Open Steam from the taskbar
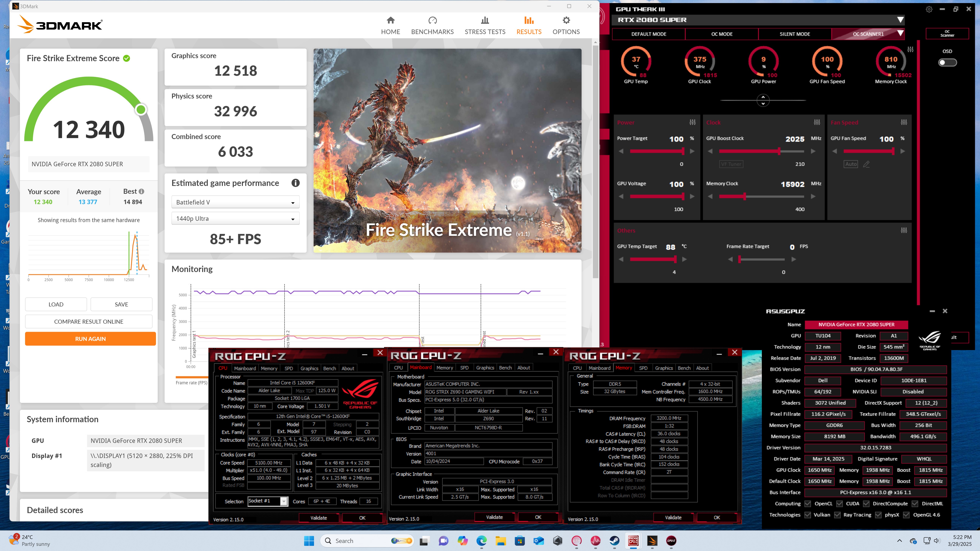Screen dimensions: 980x551 click(614, 541)
